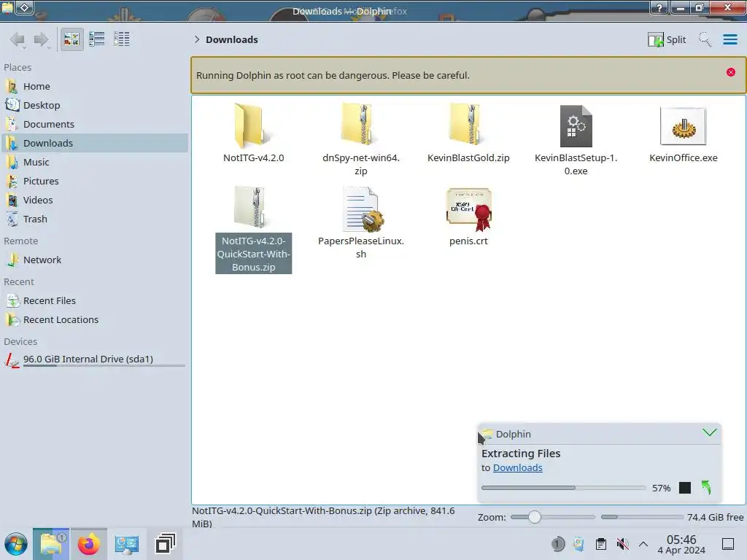Open the window switcher taskbar icon
Viewport: 747px width, 560px height.
pyautogui.click(x=165, y=544)
